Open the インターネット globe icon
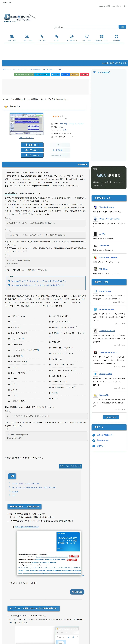Viewport: 128px width, 644px height. [72, 36]
